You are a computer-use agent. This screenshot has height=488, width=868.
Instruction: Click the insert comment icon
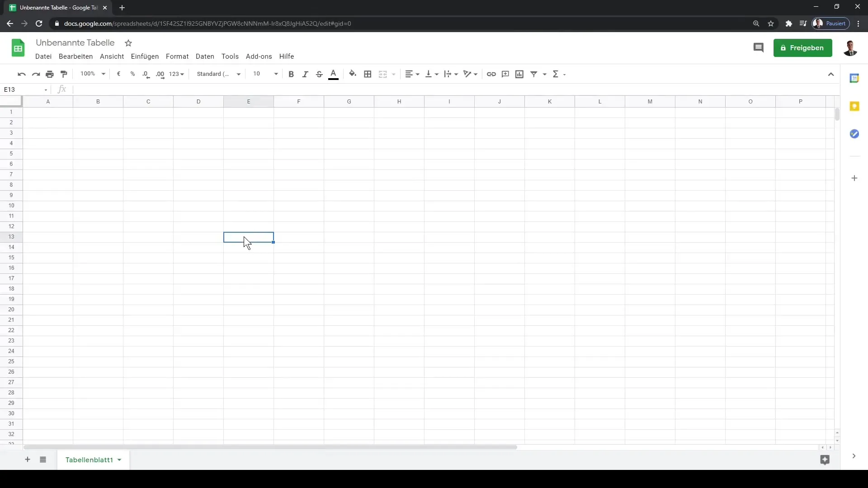coord(505,74)
